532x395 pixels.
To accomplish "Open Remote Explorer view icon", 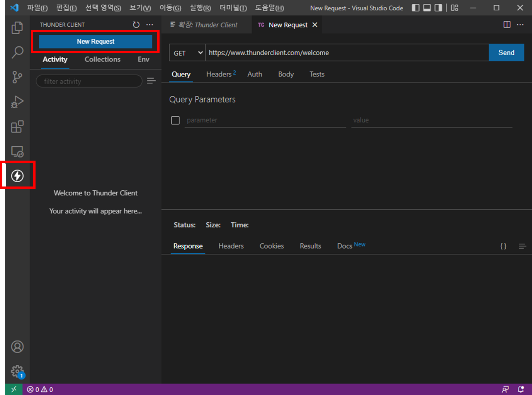I will pos(17,151).
